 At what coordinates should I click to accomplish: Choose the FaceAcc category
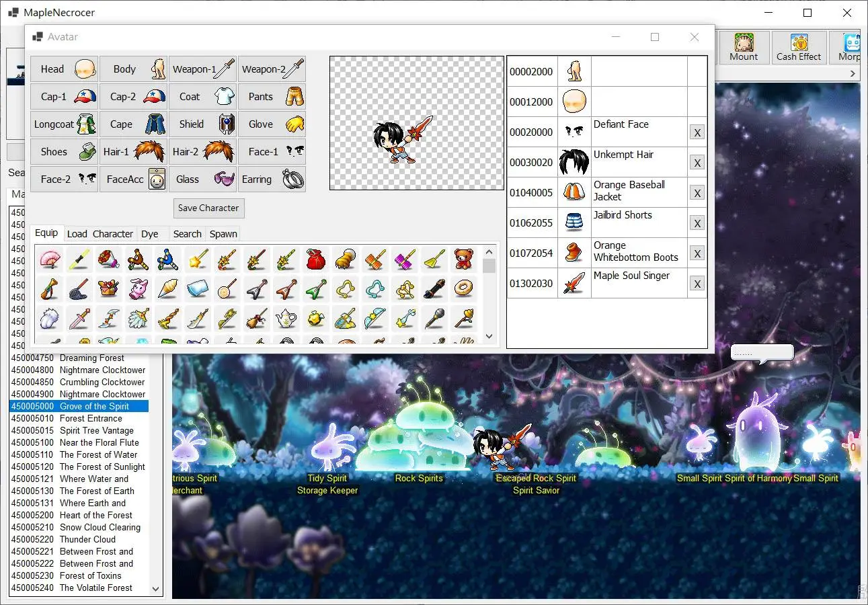[x=134, y=179]
